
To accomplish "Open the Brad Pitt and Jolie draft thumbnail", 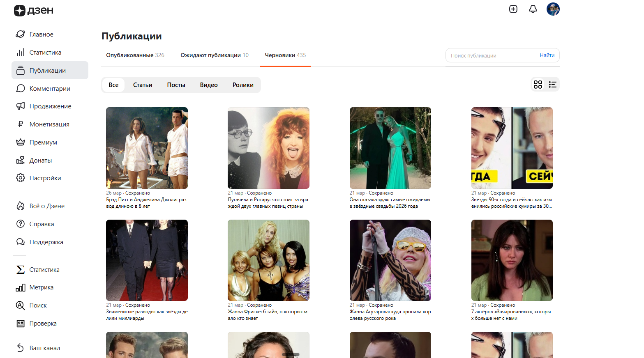I will pos(147,148).
